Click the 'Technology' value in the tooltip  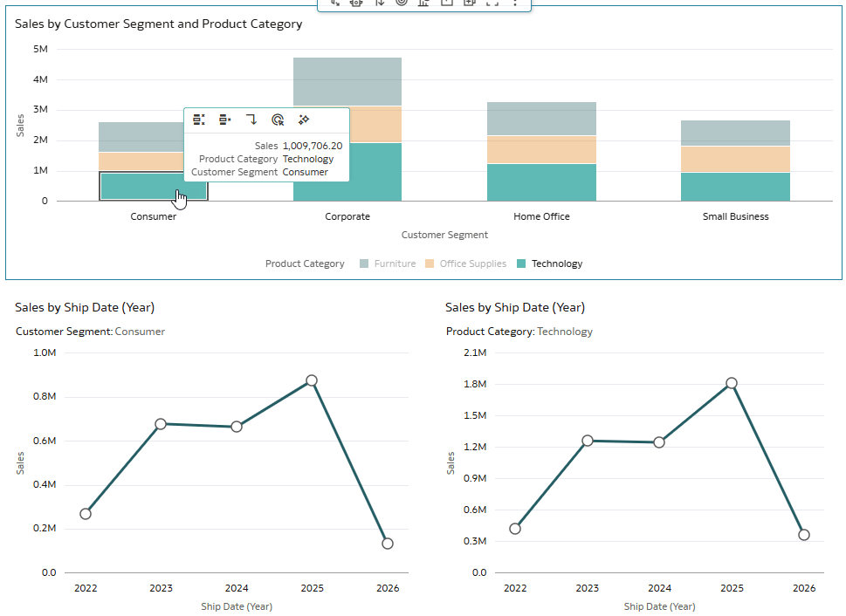click(x=308, y=159)
